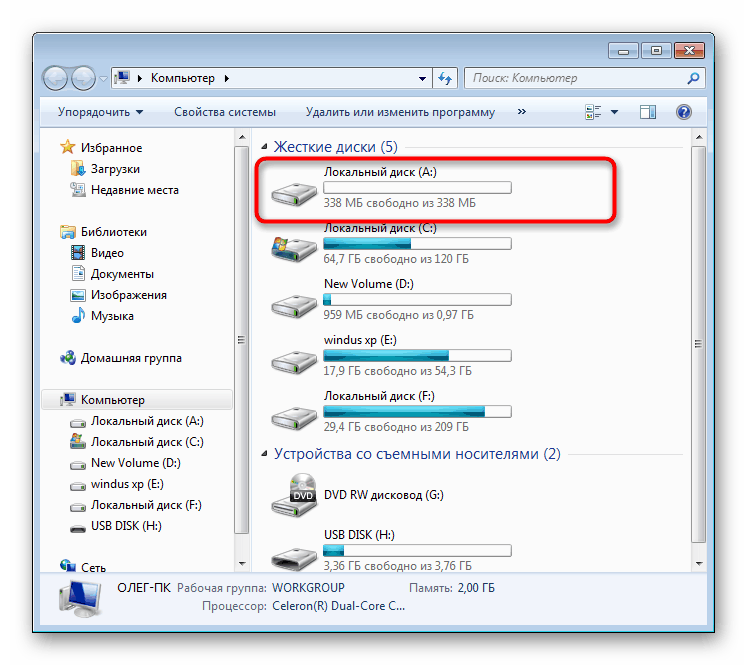Click the New Volume (D:) drive icon

pyautogui.click(x=294, y=306)
